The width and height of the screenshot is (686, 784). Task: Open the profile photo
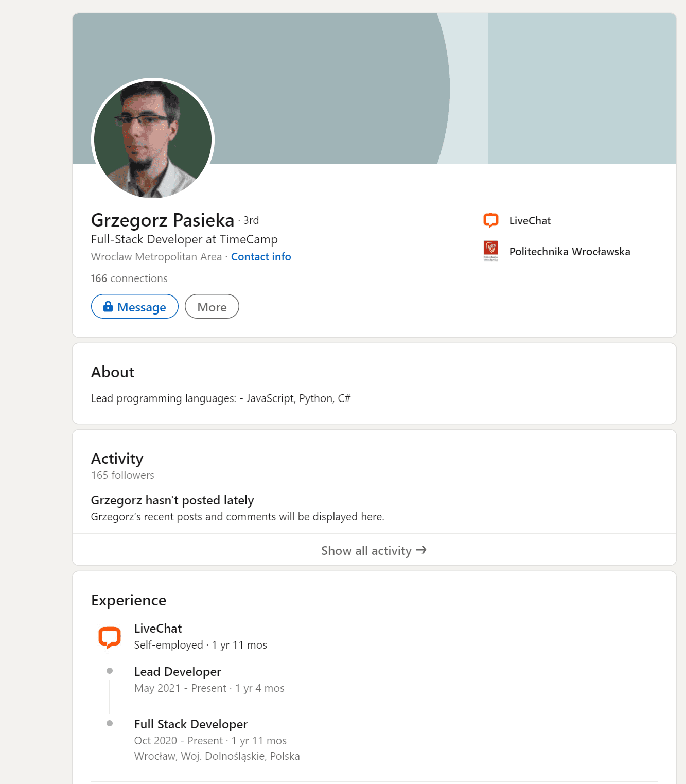pos(153,139)
